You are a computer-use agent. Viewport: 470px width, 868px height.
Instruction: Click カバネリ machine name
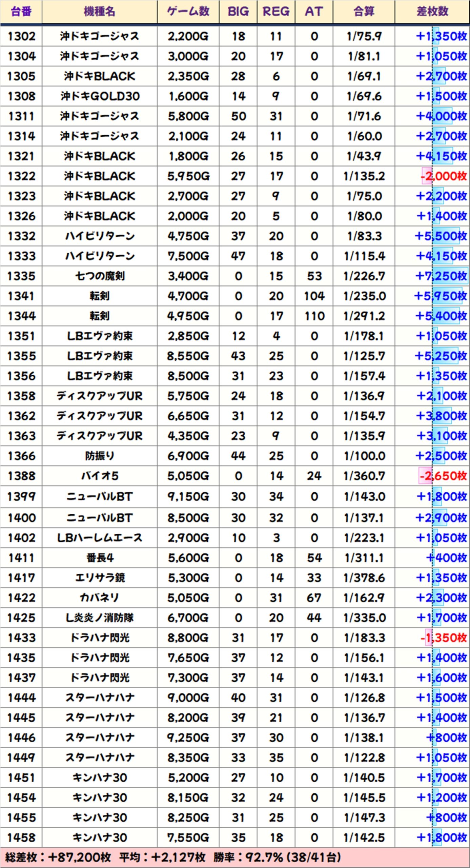pos(100,598)
